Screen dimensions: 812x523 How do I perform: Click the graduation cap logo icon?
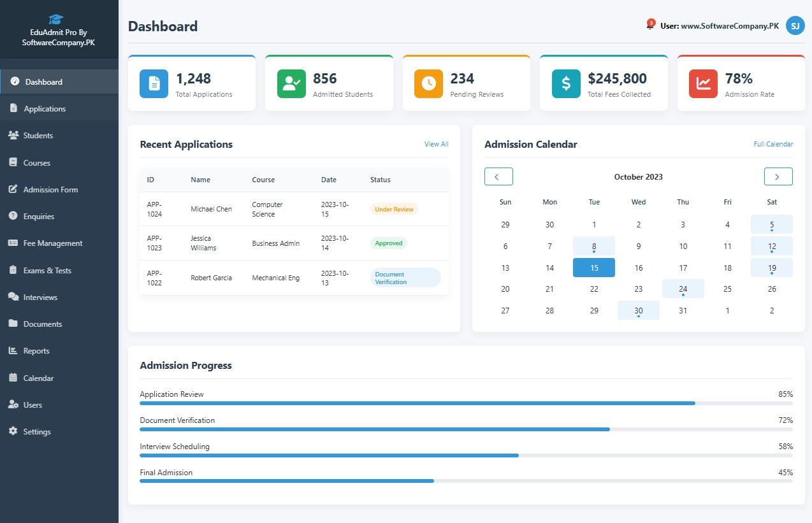coord(56,19)
